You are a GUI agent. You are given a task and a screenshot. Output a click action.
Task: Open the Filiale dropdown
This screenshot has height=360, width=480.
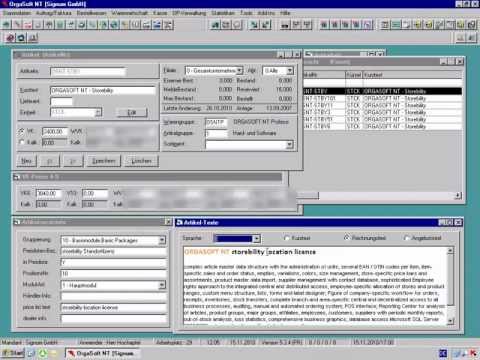click(x=239, y=71)
